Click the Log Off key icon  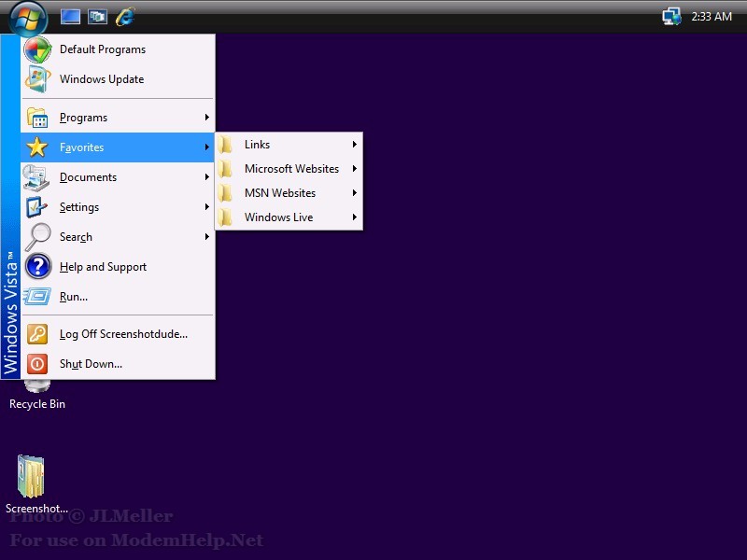tap(37, 334)
